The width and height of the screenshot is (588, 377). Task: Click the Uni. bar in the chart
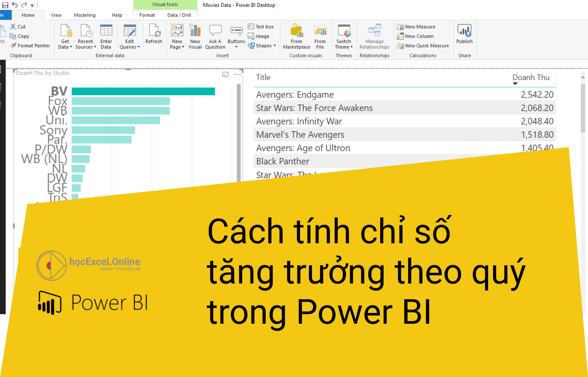(116, 120)
